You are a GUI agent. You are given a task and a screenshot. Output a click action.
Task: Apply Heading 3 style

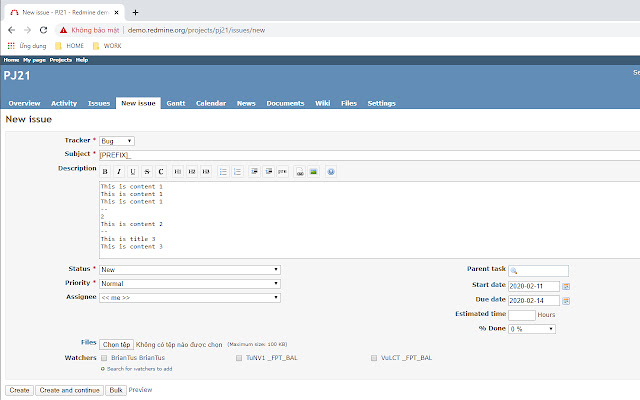tap(206, 172)
